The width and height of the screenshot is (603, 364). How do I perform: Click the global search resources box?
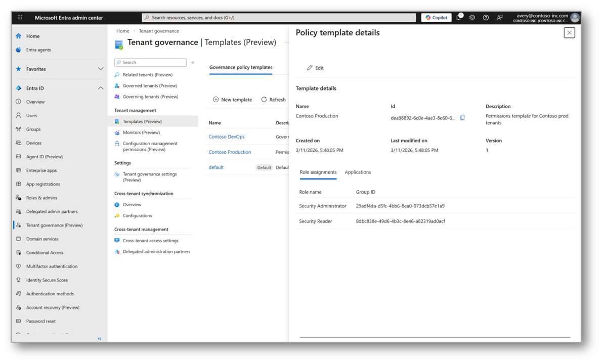279,18
